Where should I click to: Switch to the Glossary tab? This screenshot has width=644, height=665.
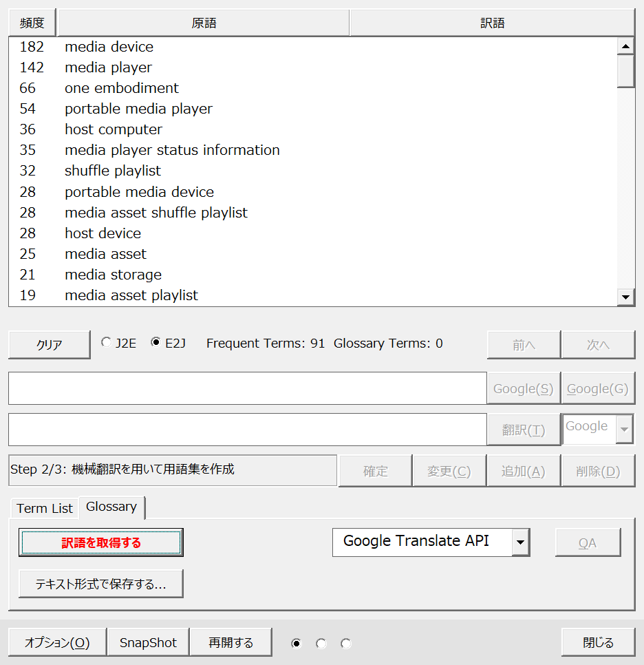pos(111,507)
